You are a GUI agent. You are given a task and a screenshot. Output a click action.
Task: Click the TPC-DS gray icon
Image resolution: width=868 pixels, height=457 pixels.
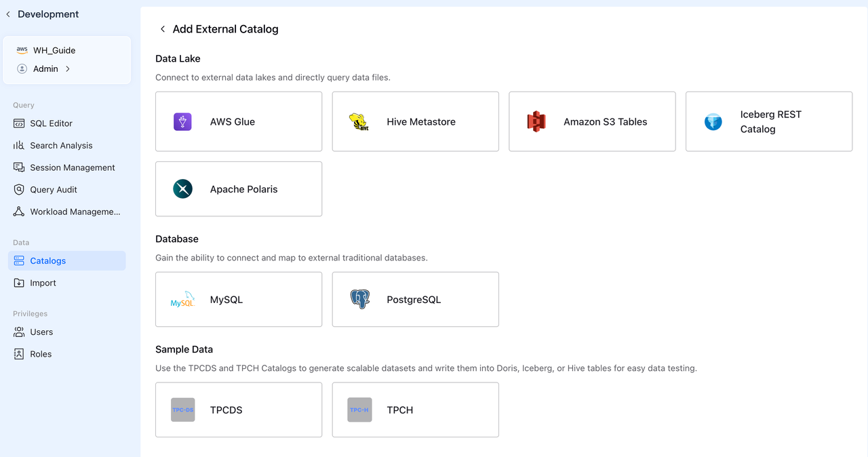point(182,410)
